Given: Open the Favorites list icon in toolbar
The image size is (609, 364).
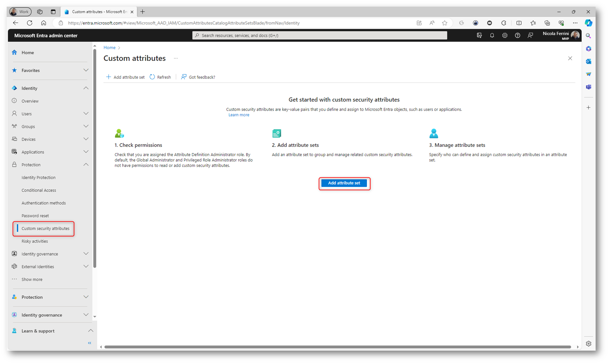Looking at the screenshot, I should point(533,23).
